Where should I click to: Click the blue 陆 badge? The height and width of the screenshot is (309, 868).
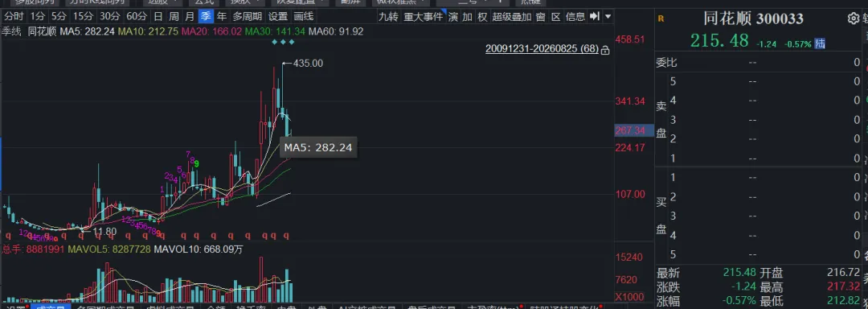[820, 43]
